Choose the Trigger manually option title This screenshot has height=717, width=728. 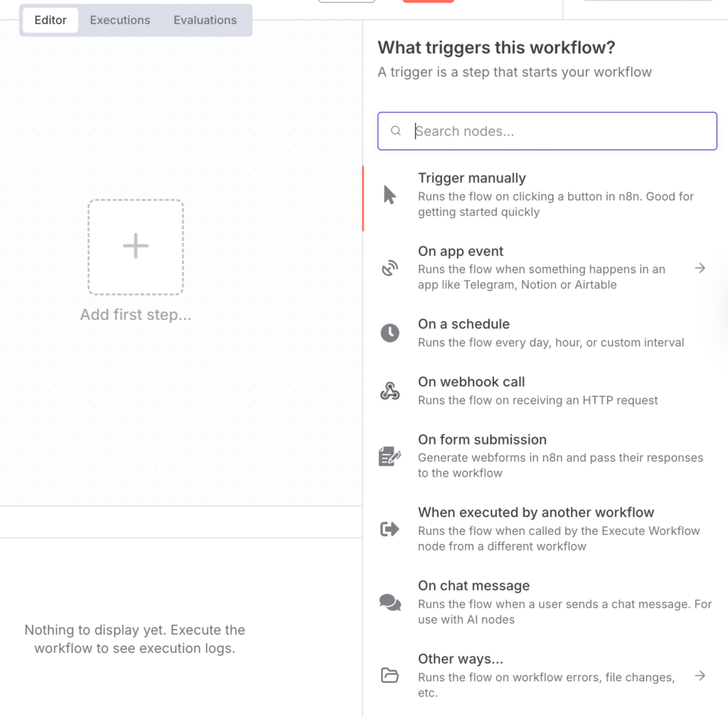tap(472, 179)
